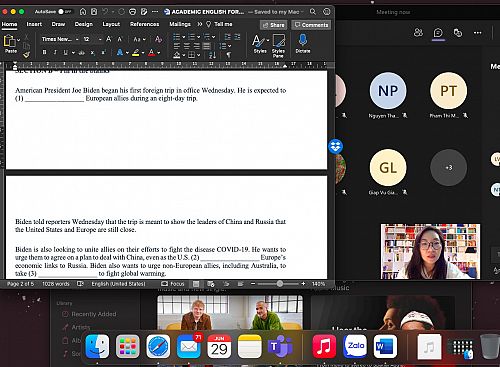Open the Layout ribbon tab

(111, 24)
